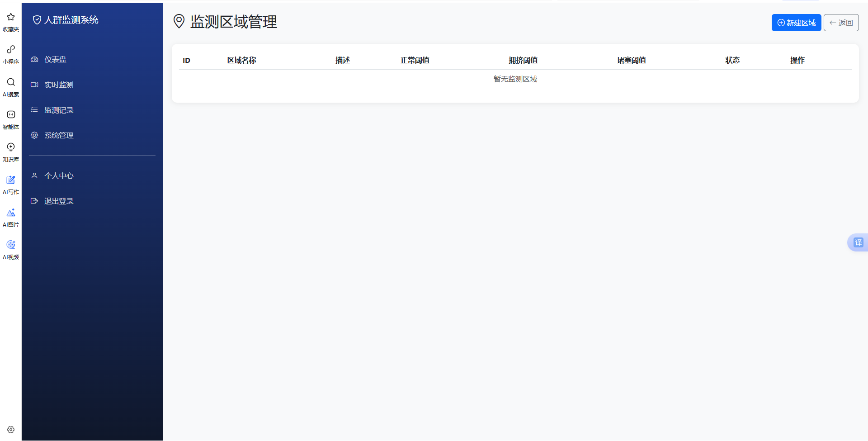Click the shield logo beside 人群监测系统

pyautogui.click(x=37, y=20)
